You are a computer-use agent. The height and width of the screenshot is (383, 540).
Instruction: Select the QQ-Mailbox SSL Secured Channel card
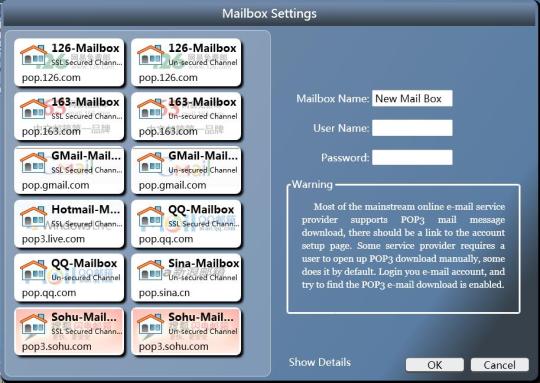pos(186,224)
